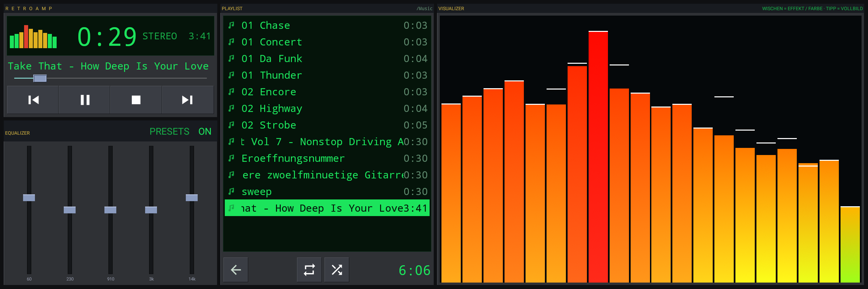The image size is (868, 289).
Task: Click the mini spectrum meter in the player display
Action: point(33,37)
